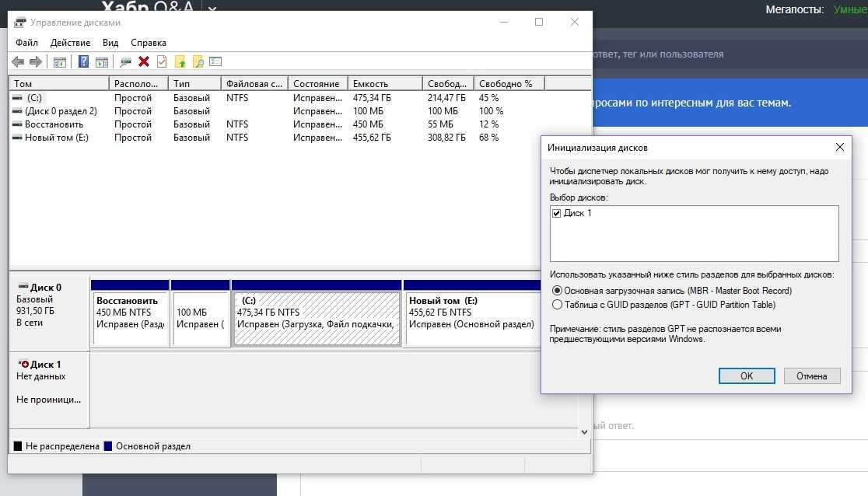Click the red X delete icon

click(144, 62)
